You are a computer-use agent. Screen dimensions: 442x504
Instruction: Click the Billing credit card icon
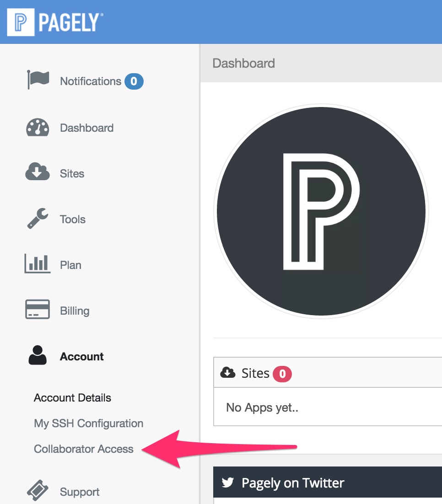(38, 309)
